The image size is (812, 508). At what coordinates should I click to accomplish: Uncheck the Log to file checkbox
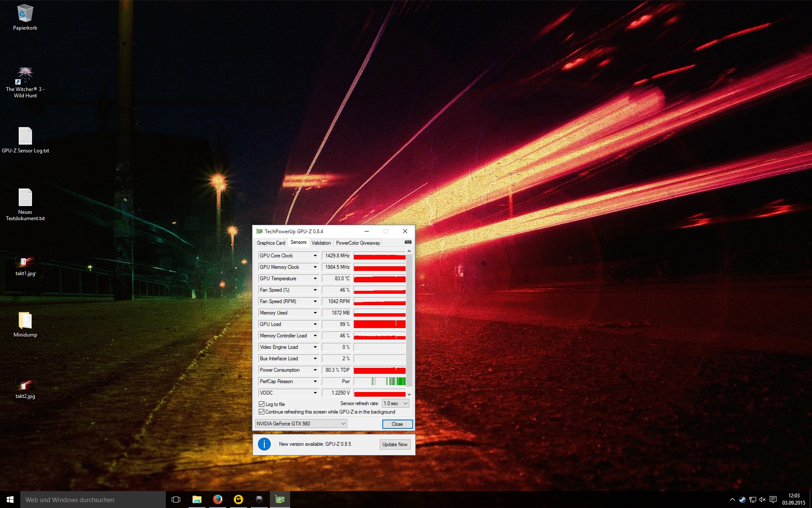pos(261,404)
